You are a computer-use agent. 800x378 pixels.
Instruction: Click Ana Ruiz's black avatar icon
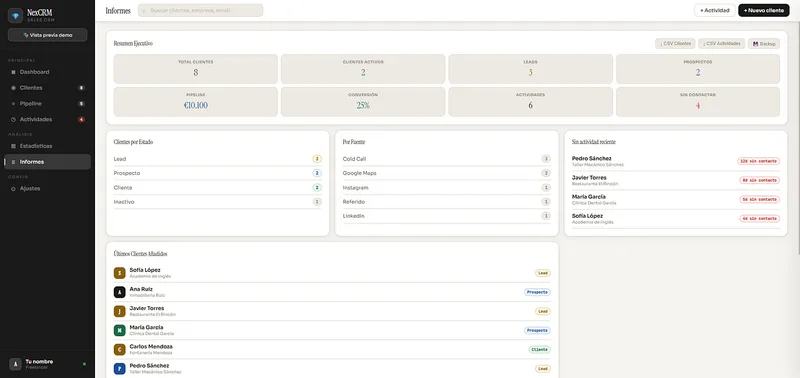[119, 292]
